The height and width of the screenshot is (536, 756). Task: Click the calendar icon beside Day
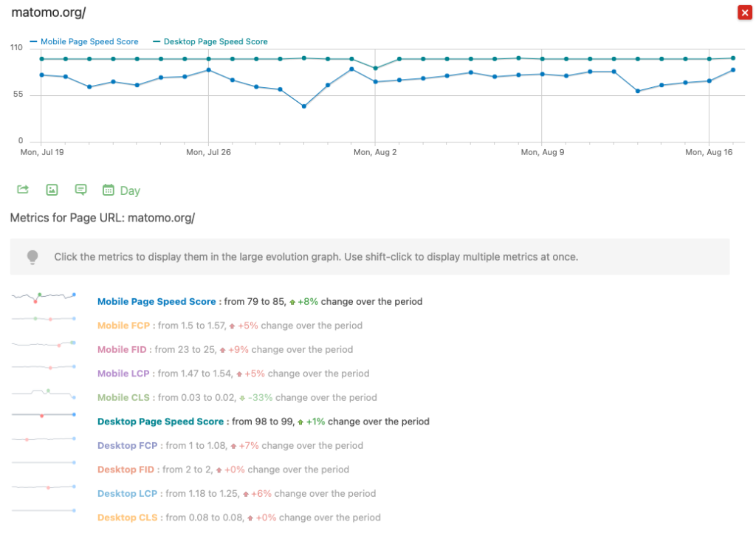pos(109,190)
